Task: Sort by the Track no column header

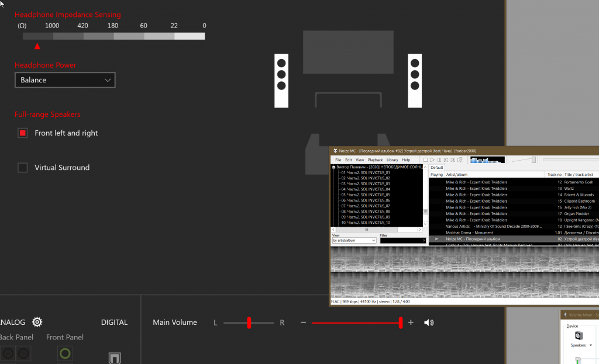Action: click(553, 174)
